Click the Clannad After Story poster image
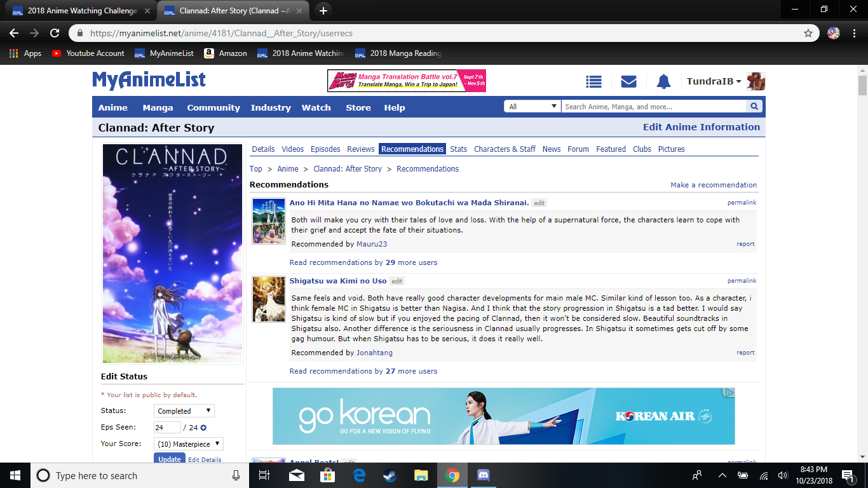868x488 pixels. click(172, 254)
